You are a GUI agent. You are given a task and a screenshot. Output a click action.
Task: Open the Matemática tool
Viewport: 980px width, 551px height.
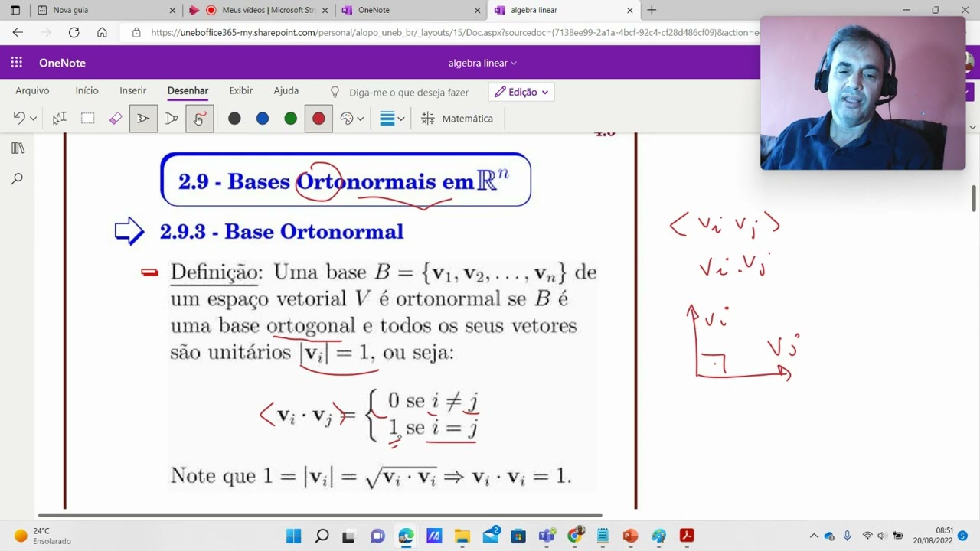click(458, 118)
